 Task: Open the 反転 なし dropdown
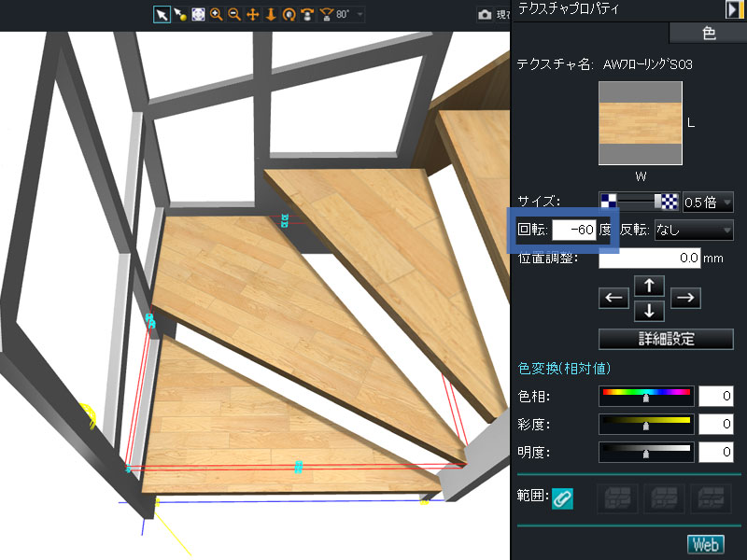coord(694,230)
